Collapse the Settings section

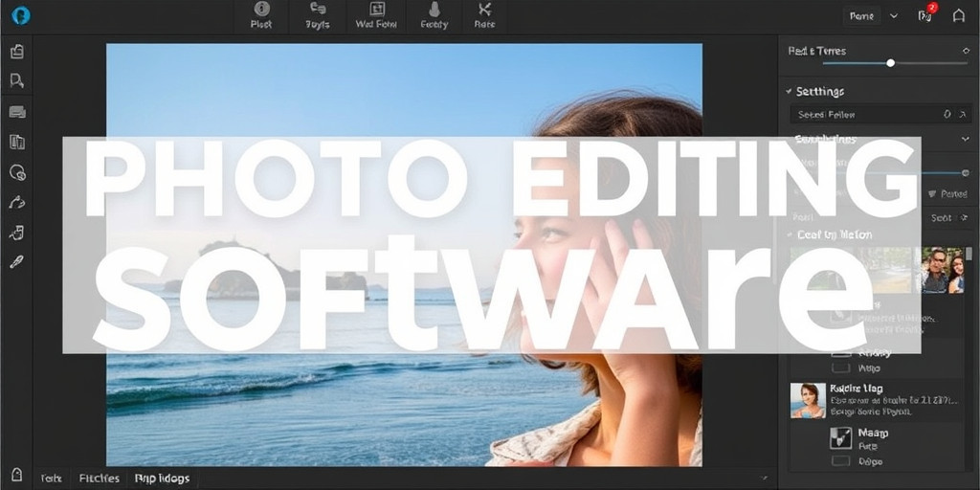point(789,91)
